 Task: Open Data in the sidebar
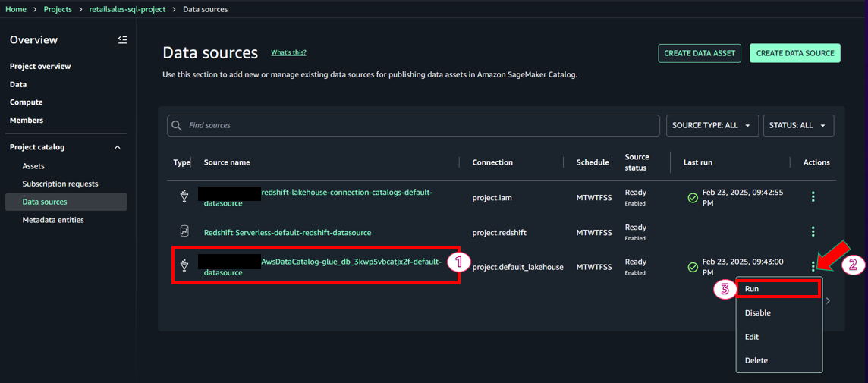18,85
